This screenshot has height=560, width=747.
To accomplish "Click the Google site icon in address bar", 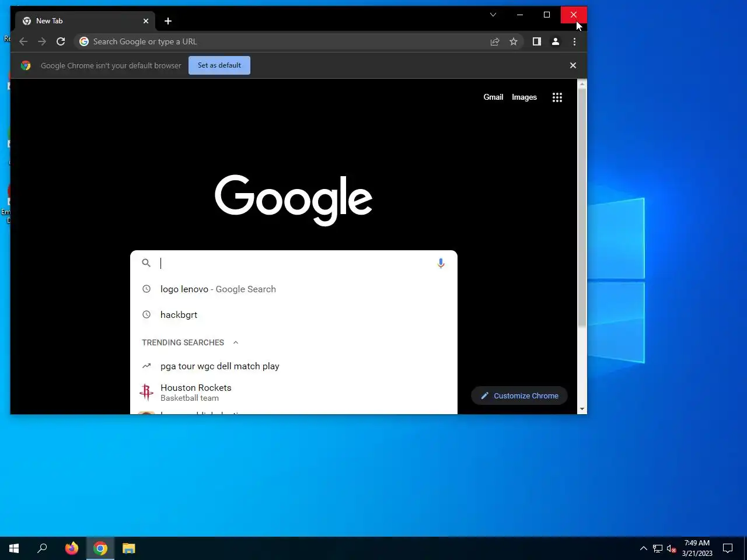I will [x=84, y=41].
